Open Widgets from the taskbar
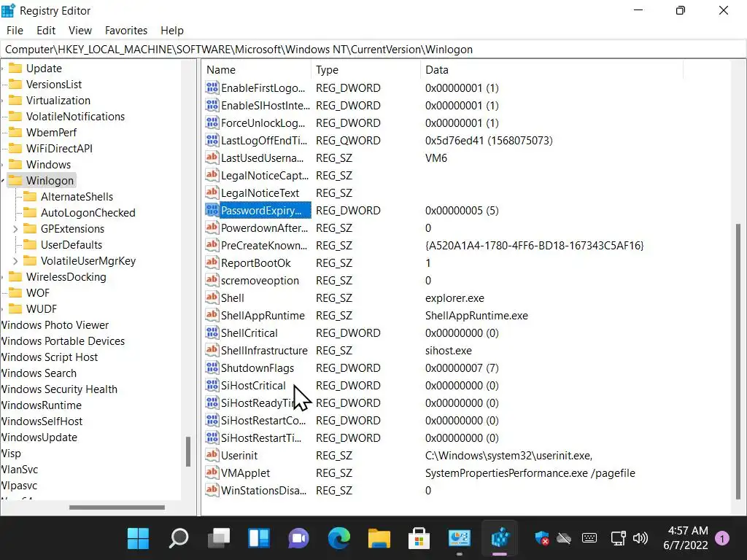Screen dimensions: 747x560 pos(259,539)
